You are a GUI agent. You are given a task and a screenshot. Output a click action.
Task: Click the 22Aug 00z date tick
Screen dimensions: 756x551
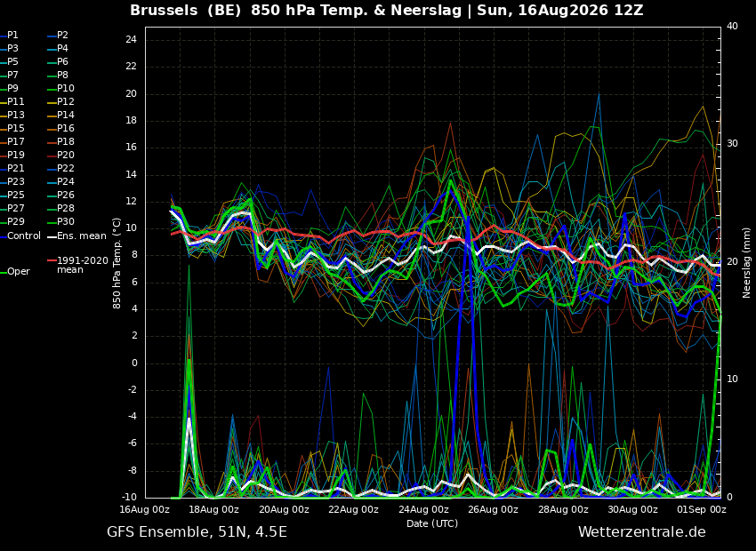click(x=354, y=509)
